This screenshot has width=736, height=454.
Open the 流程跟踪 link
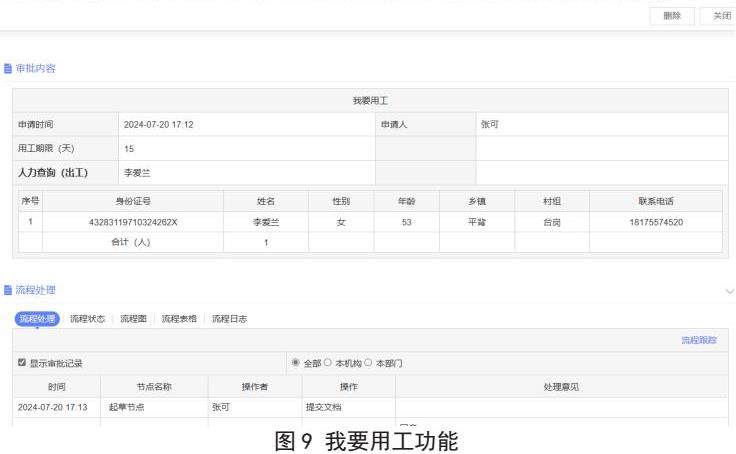pyautogui.click(x=698, y=341)
